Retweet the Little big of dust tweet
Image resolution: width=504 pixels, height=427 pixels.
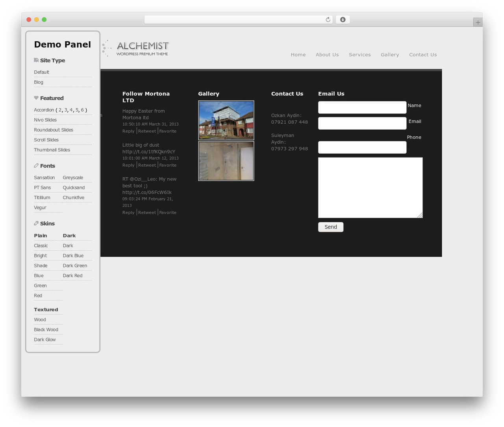pos(147,165)
